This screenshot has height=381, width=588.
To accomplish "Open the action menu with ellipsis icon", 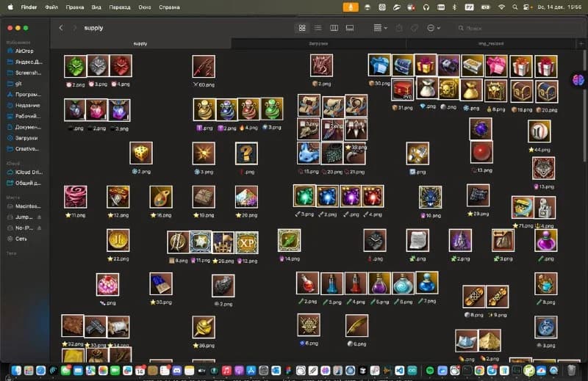I will tap(434, 28).
